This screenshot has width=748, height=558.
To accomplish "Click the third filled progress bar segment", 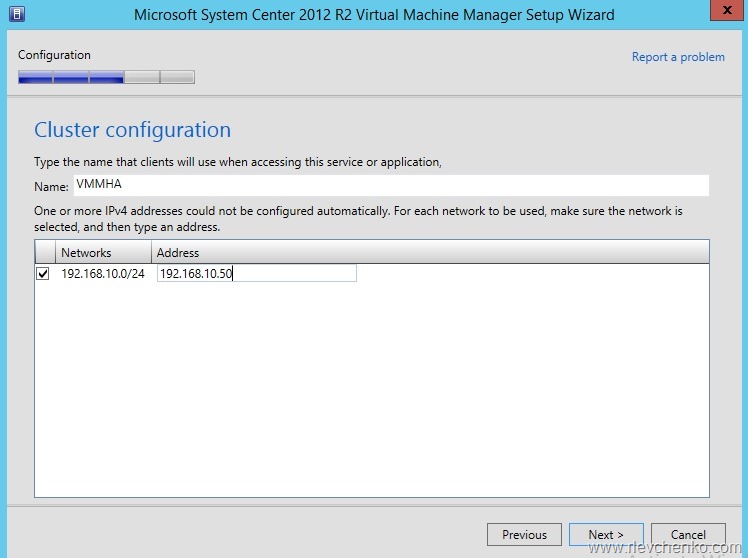I will pos(106,77).
